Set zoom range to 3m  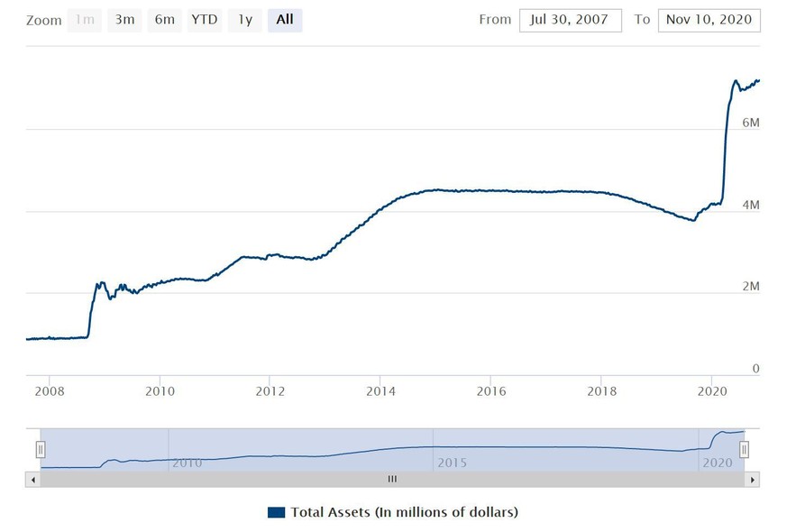pos(124,20)
